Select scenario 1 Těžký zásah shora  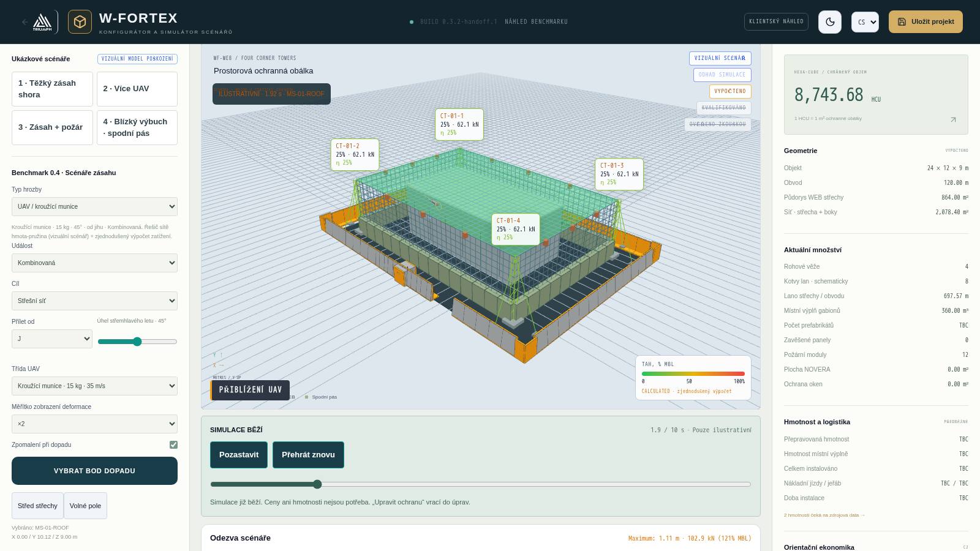tap(52, 89)
